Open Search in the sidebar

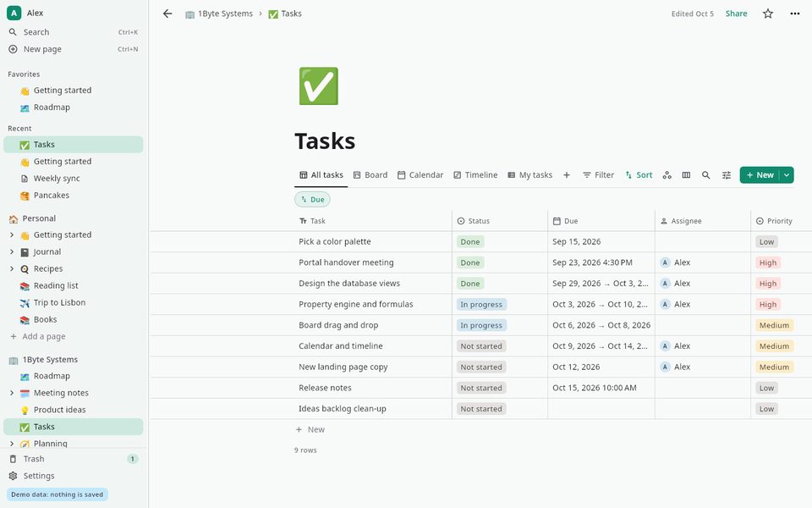click(x=73, y=32)
